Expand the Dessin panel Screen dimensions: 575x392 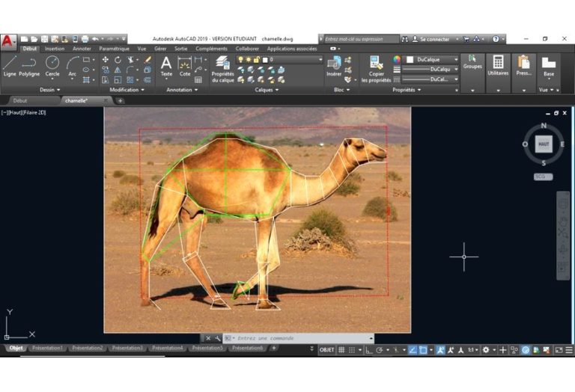[x=50, y=90]
